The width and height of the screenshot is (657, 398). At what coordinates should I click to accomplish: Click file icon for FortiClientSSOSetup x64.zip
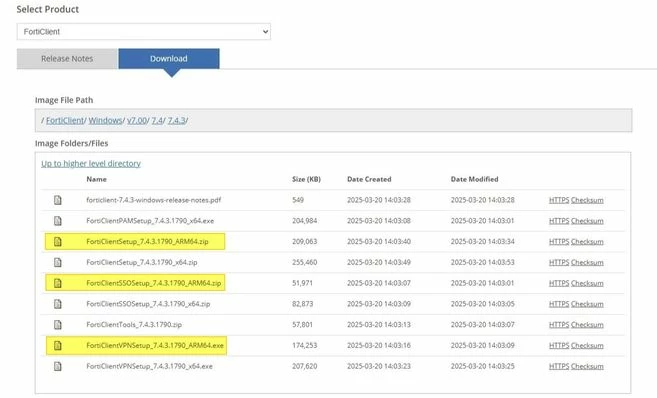point(58,304)
